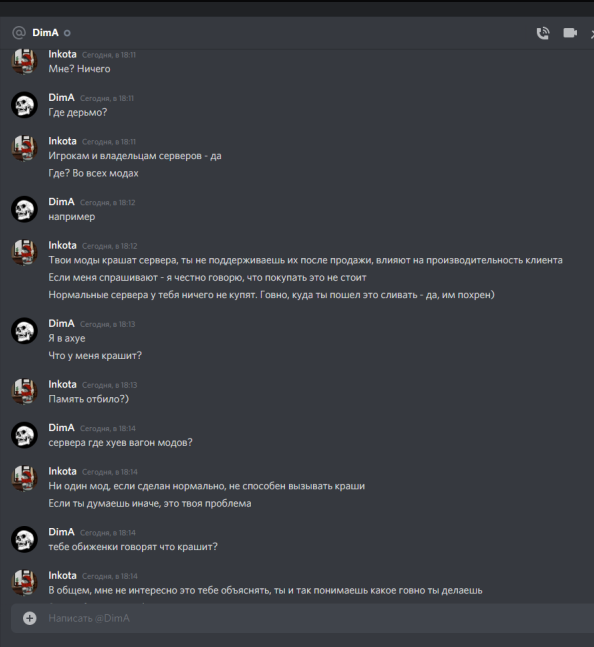
Task: Click DimA's skull avatar beside 'например'
Action: click(24, 209)
